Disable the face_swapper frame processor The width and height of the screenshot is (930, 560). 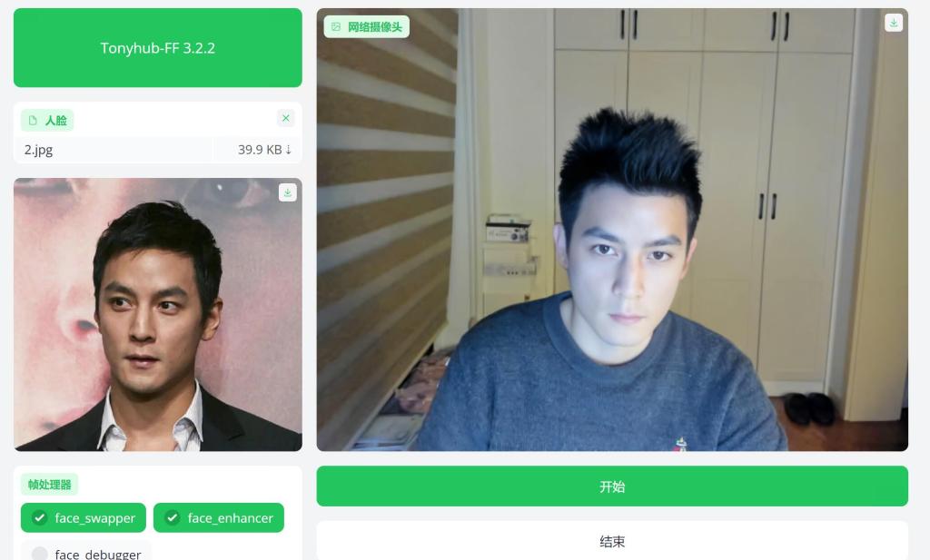(x=83, y=518)
